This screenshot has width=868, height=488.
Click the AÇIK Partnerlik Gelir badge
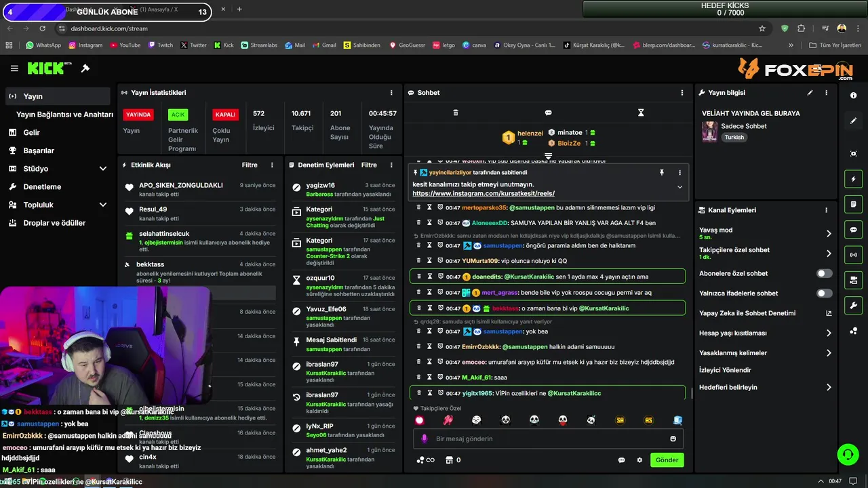178,115
